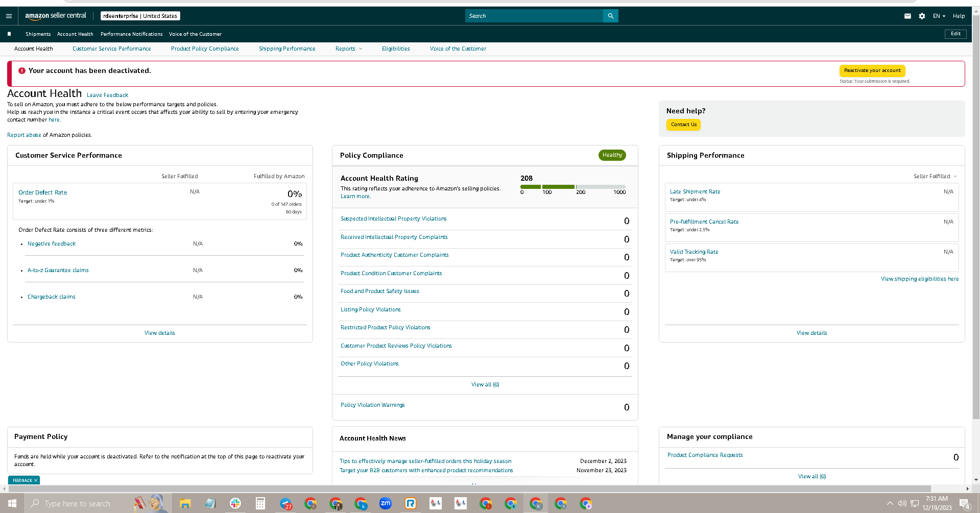
Task: Open the Seller Fulfilled dropdown in Shipping Performance
Action: (935, 176)
